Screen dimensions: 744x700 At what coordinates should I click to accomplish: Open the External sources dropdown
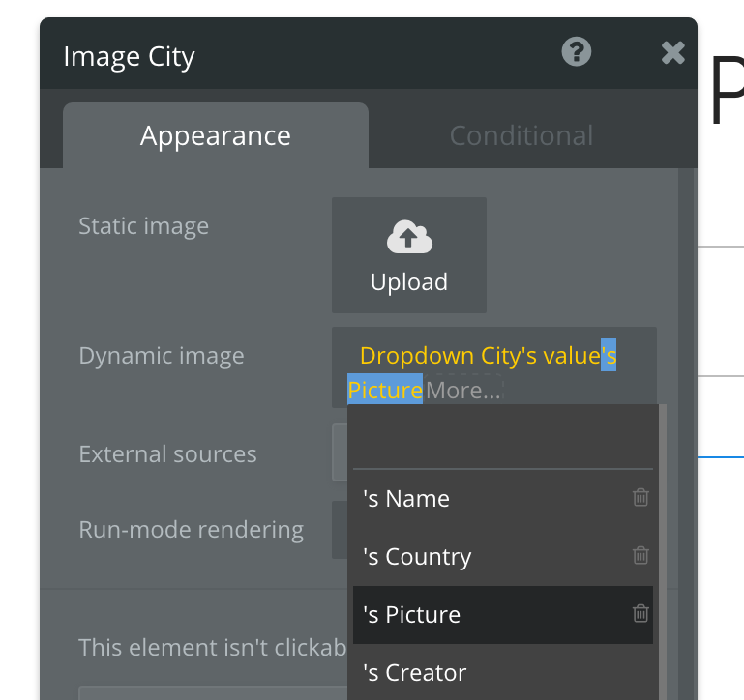[x=339, y=453]
